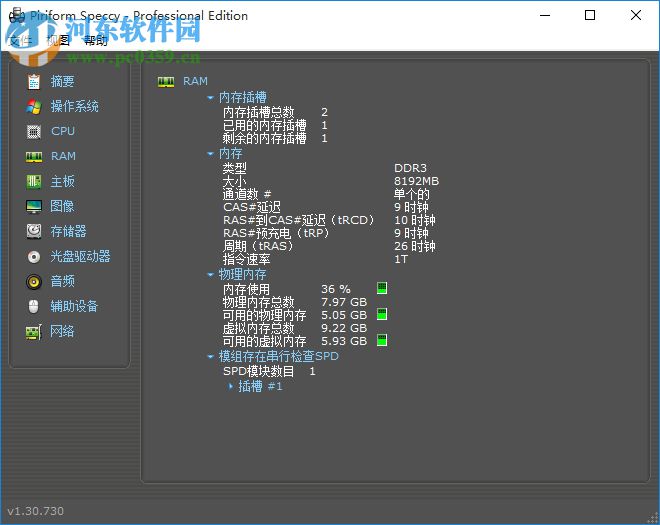Click the 内存使用 usage graph icon
Image resolution: width=660 pixels, height=525 pixels.
[382, 288]
